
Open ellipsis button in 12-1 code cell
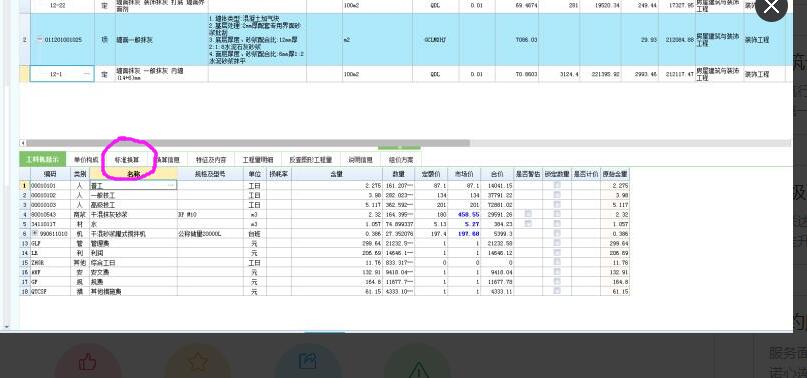pos(86,74)
